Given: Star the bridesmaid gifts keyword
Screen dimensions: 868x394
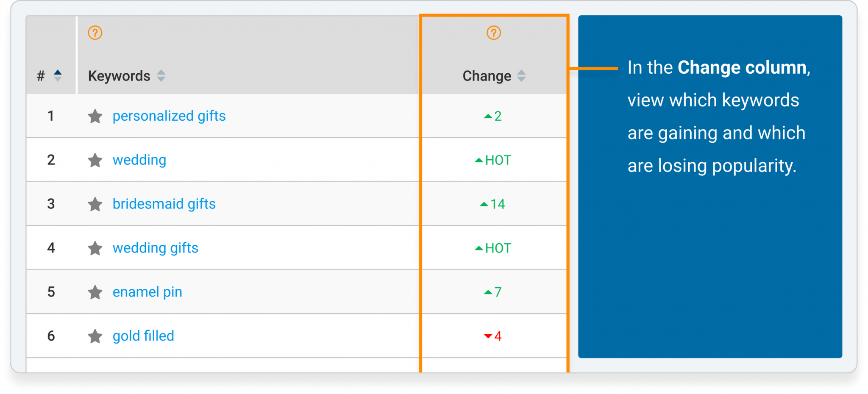Looking at the screenshot, I should pyautogui.click(x=95, y=204).
